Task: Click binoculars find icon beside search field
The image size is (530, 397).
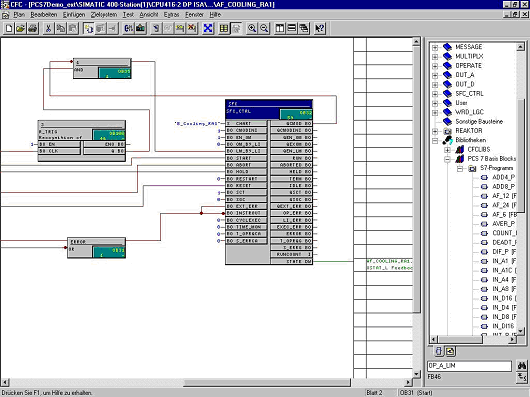Action: pyautogui.click(x=522, y=366)
